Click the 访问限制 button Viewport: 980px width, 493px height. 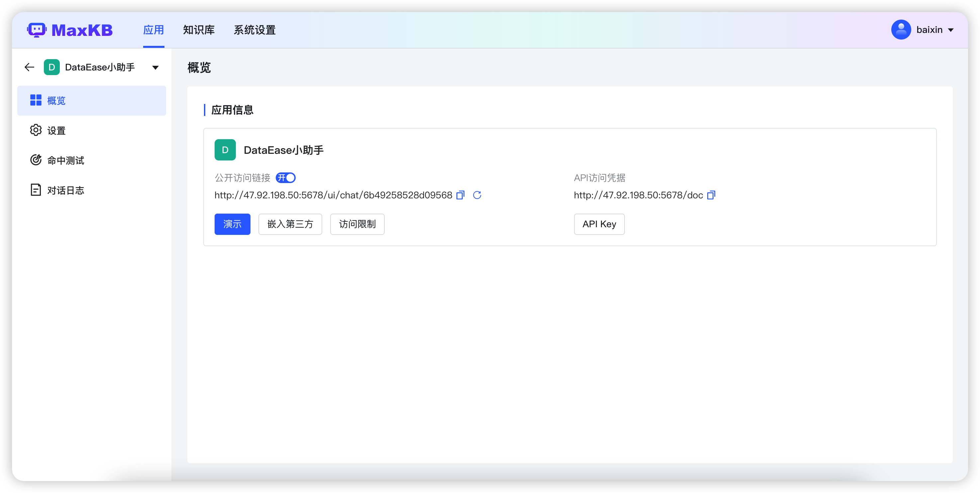pyautogui.click(x=357, y=224)
